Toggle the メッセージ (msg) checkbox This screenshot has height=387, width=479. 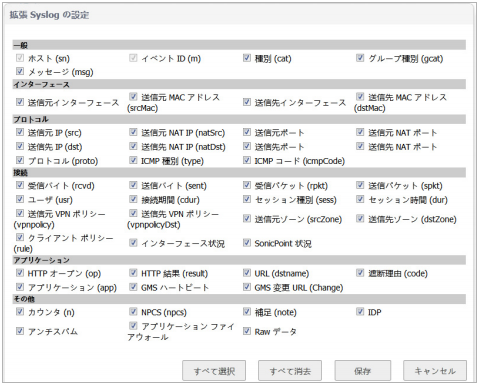click(20, 71)
